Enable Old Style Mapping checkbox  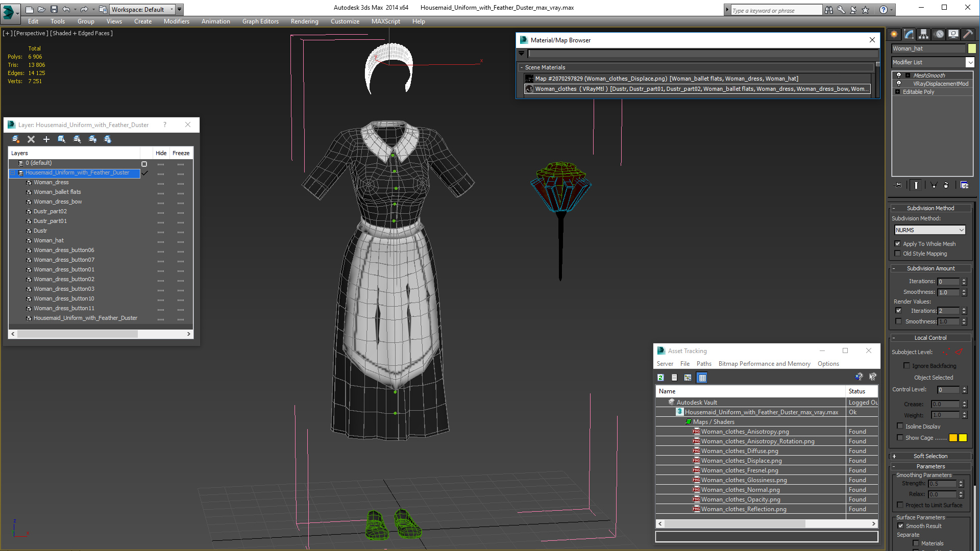(898, 254)
